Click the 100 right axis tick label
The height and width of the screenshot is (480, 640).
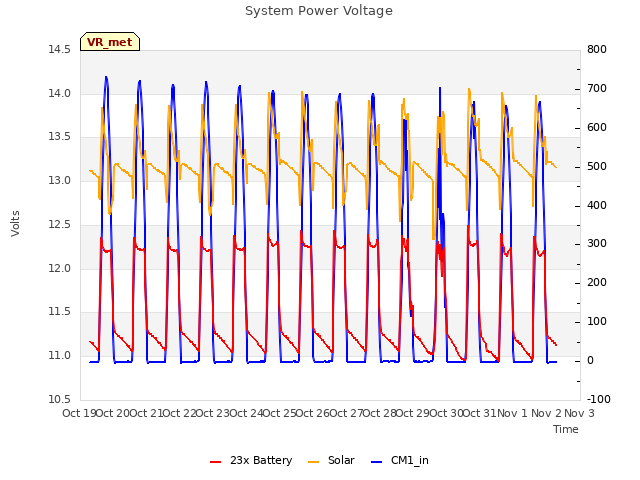pyautogui.click(x=597, y=322)
